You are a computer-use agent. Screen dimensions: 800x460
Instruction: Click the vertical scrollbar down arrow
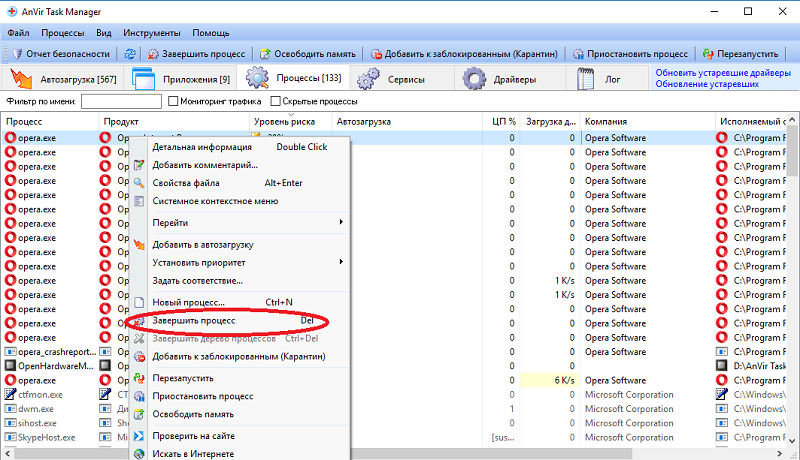pyautogui.click(x=792, y=441)
